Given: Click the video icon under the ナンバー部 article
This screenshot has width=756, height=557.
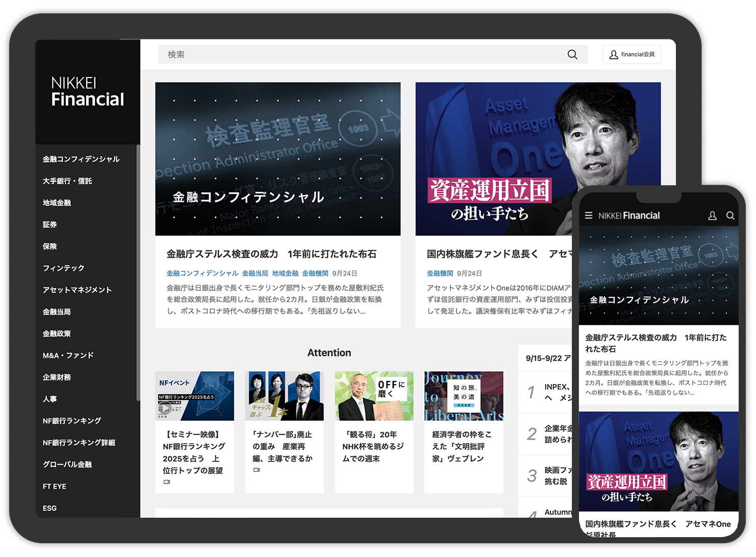Looking at the screenshot, I should coord(256,470).
